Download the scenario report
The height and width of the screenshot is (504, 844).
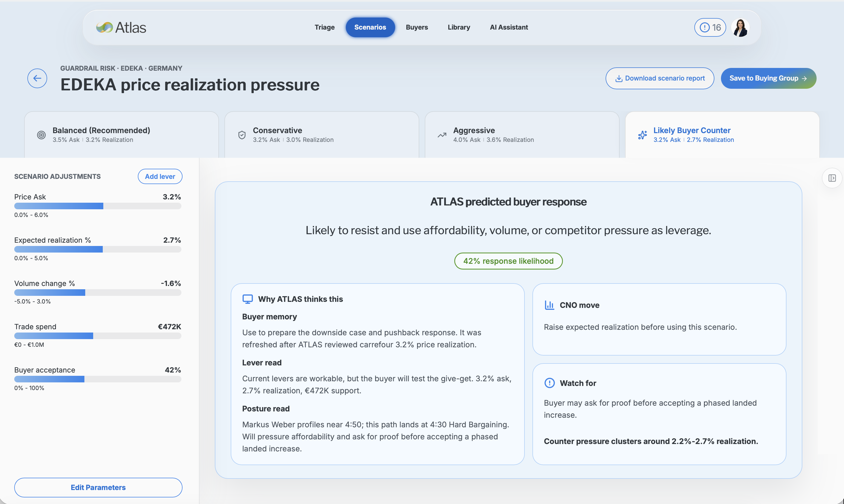click(660, 78)
